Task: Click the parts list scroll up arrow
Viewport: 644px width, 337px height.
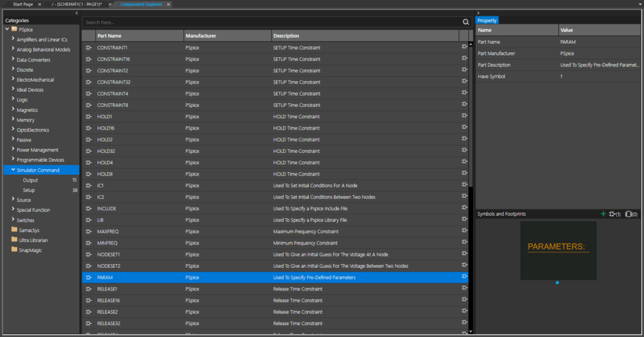Action: pyautogui.click(x=470, y=44)
